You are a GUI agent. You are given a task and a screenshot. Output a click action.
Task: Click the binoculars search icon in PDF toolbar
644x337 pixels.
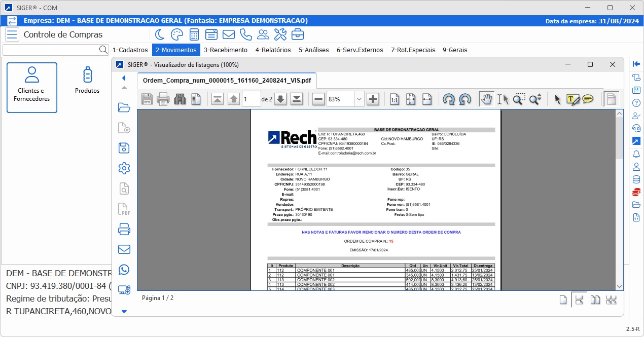180,99
